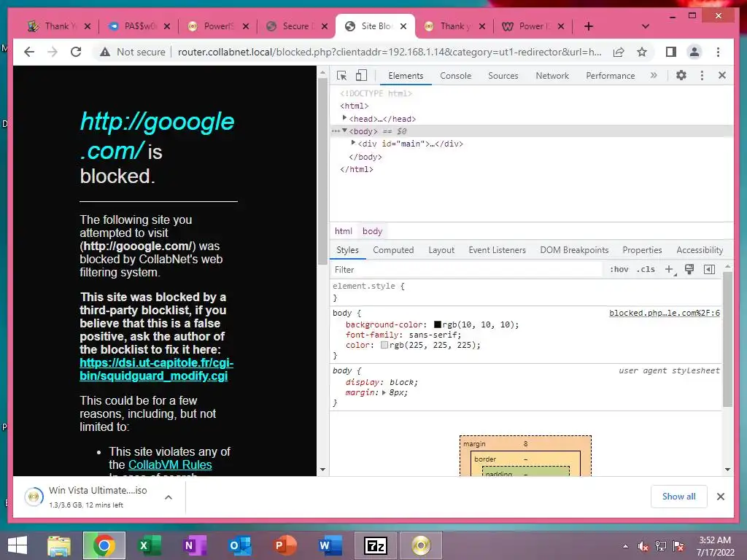This screenshot has width=747, height=560.
Task: Toggle the :hov element state button
Action: (619, 270)
